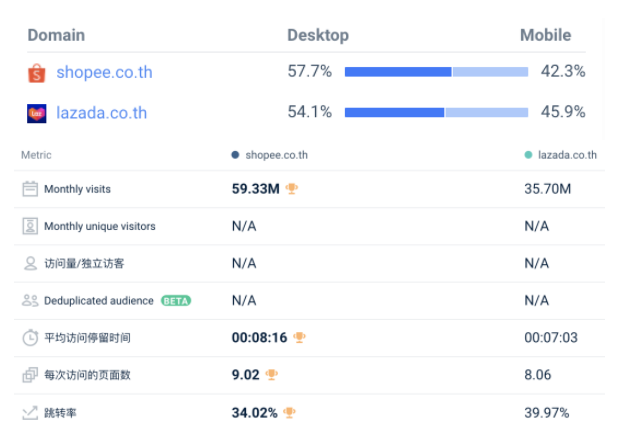Click the Monthly unique visitors icon
Viewport: 628px width, 446px height.
[30, 226]
